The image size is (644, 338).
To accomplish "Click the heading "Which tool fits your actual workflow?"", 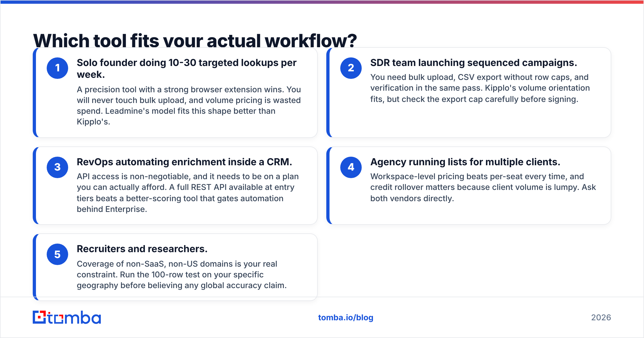I will pos(195,41).
